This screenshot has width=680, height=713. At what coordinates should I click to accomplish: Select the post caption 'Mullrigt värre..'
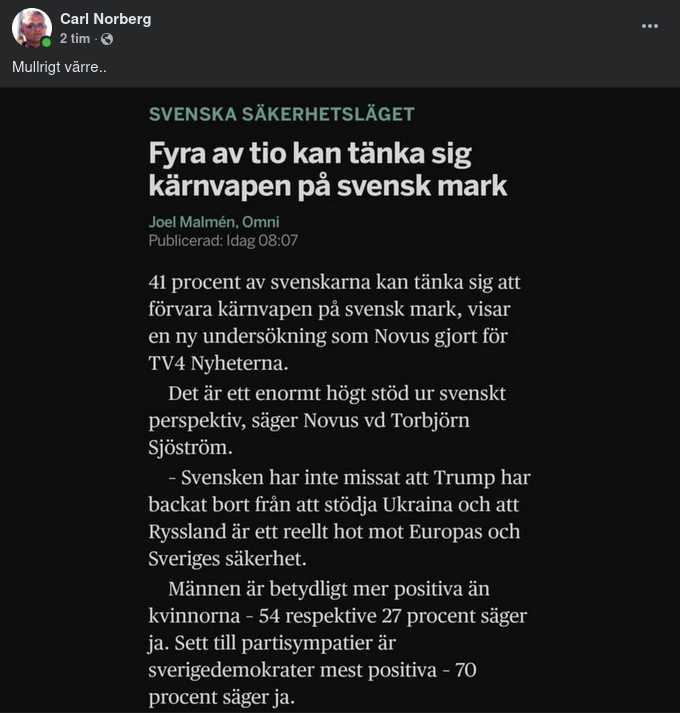(57, 67)
